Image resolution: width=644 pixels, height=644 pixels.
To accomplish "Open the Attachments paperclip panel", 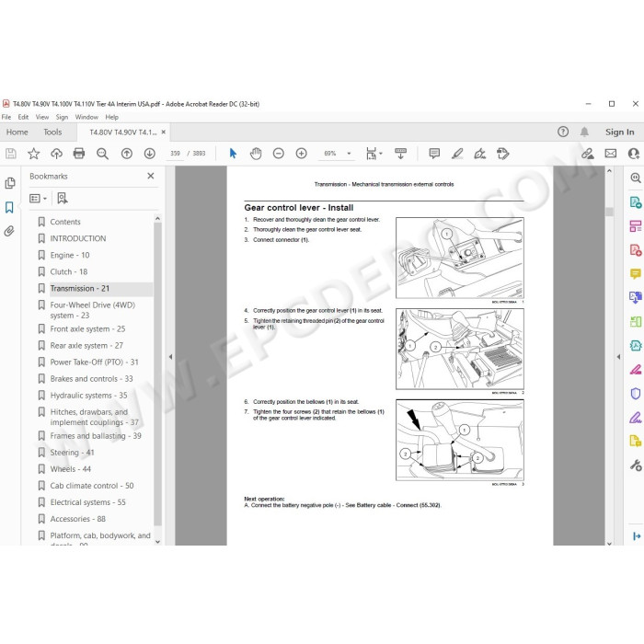I will [x=9, y=231].
